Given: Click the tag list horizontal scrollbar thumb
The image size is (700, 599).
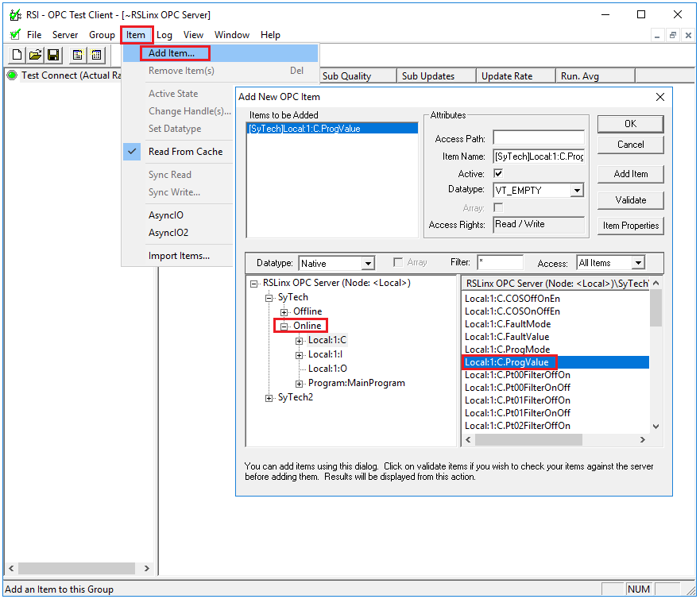Looking at the screenshot, I should [x=528, y=440].
